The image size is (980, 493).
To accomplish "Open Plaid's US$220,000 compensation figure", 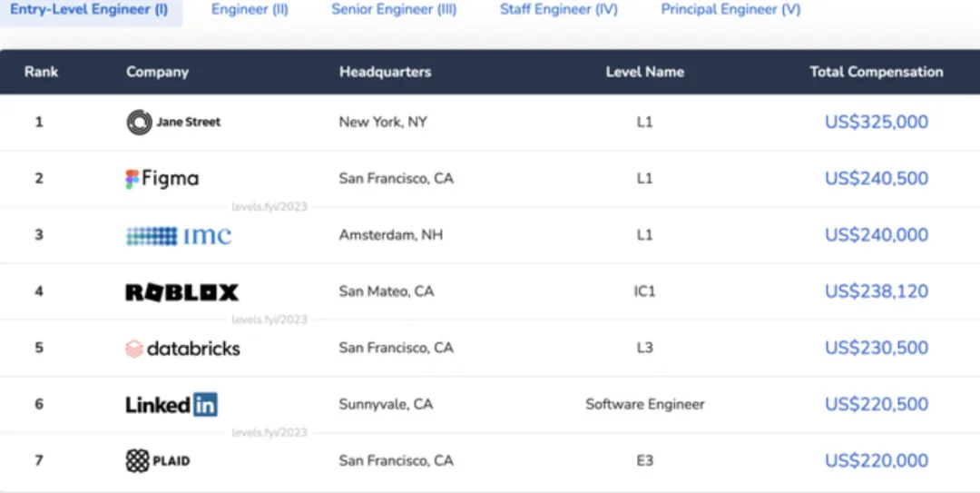I will click(x=877, y=461).
